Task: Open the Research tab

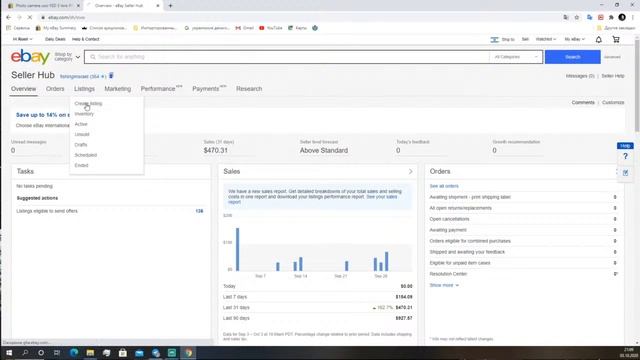Action: pyautogui.click(x=249, y=89)
